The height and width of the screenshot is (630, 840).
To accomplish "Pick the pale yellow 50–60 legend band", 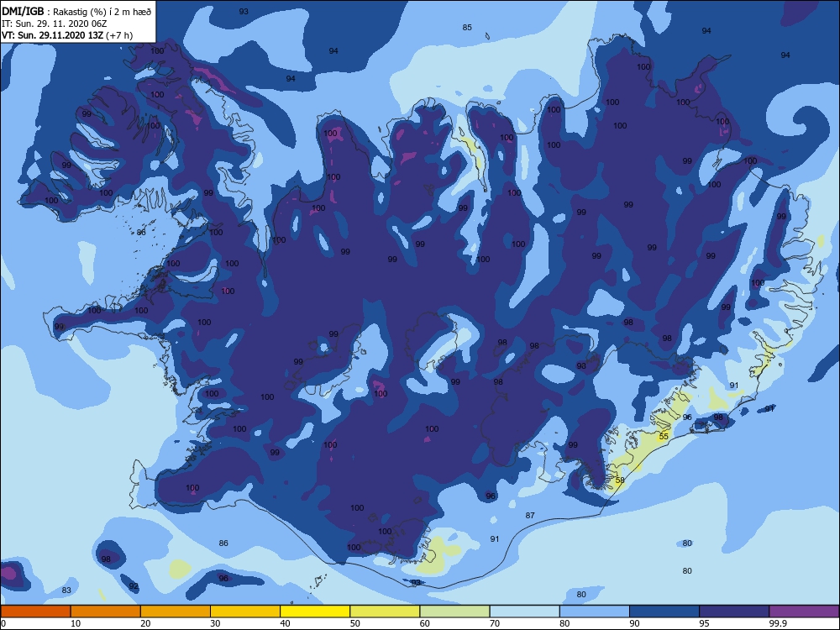I will click(386, 612).
